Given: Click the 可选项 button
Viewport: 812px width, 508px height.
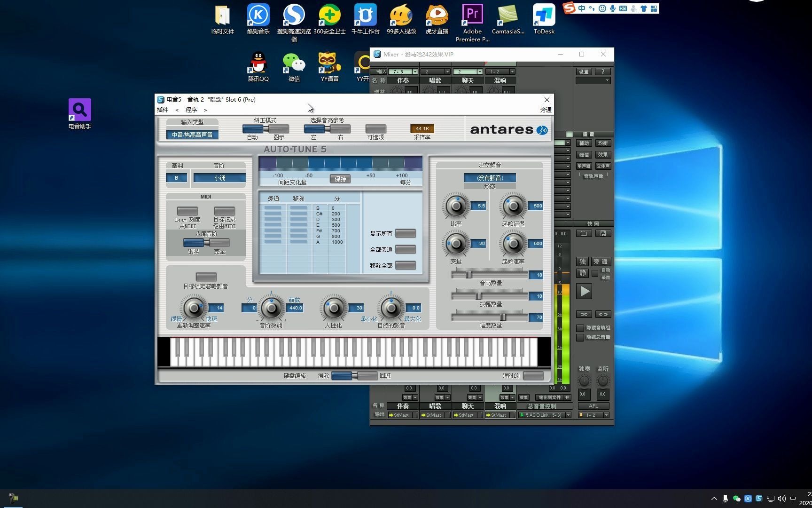Looking at the screenshot, I should coord(376,129).
